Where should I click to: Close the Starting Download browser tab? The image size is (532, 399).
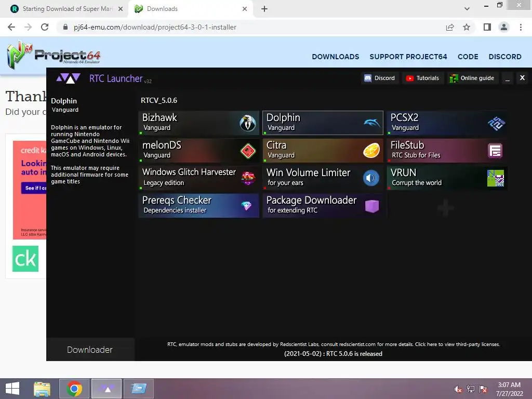click(x=121, y=9)
